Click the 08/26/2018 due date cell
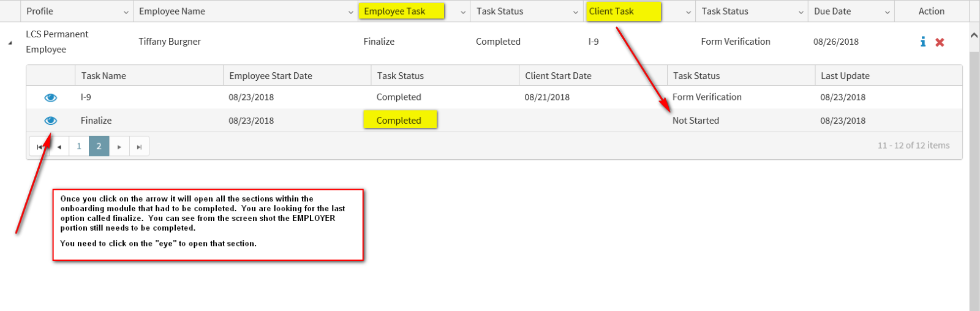The width and height of the screenshot is (980, 311). (836, 42)
